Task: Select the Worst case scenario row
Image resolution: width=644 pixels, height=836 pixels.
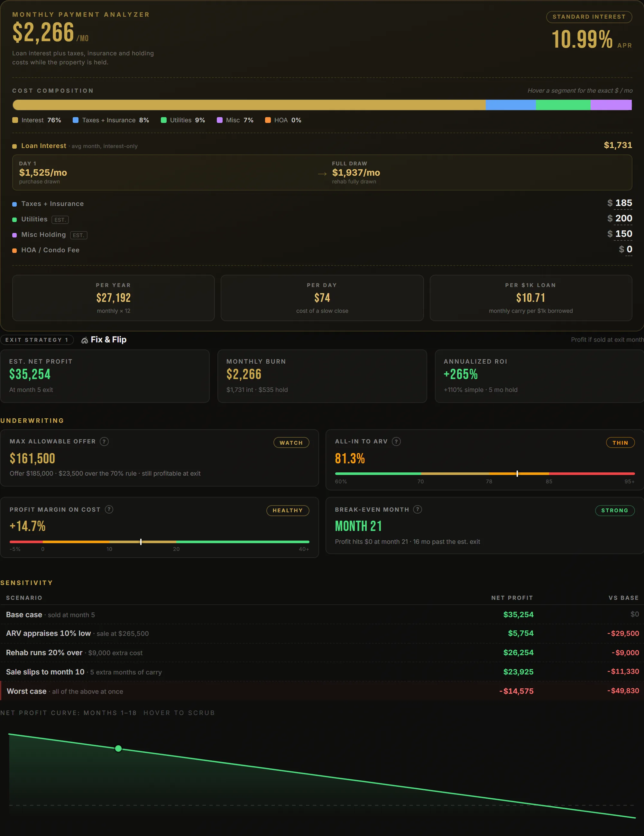Action: pyautogui.click(x=322, y=691)
